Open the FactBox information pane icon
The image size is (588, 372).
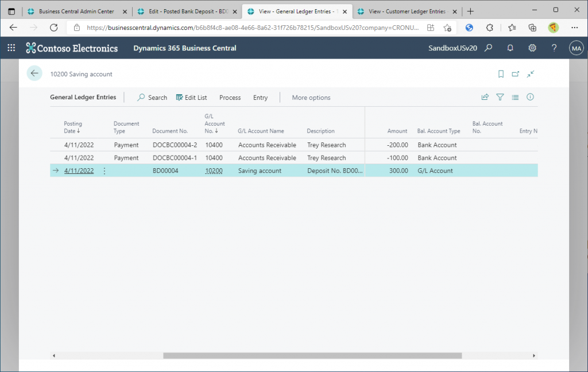pyautogui.click(x=530, y=97)
